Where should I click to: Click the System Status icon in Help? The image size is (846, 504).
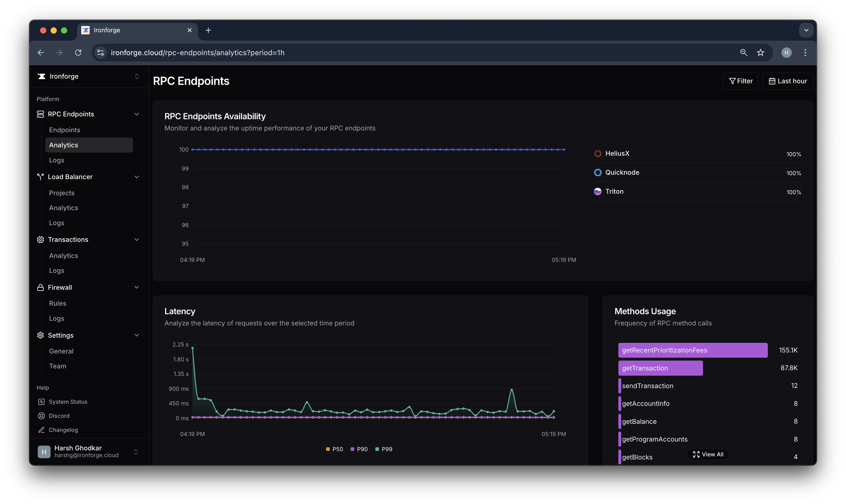click(41, 402)
